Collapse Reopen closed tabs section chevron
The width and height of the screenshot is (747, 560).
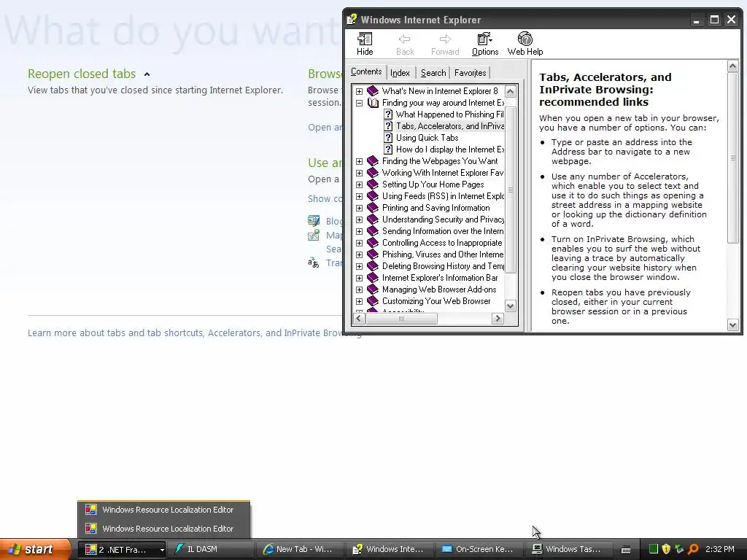(x=147, y=74)
